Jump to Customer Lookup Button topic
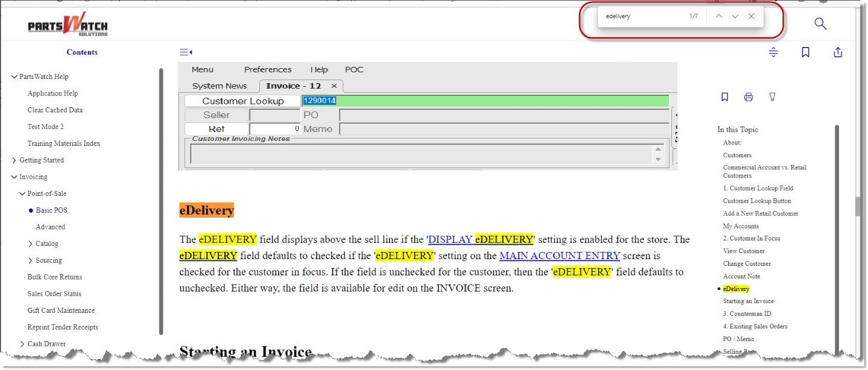Viewport: 868px width, 370px height. pyautogui.click(x=757, y=201)
